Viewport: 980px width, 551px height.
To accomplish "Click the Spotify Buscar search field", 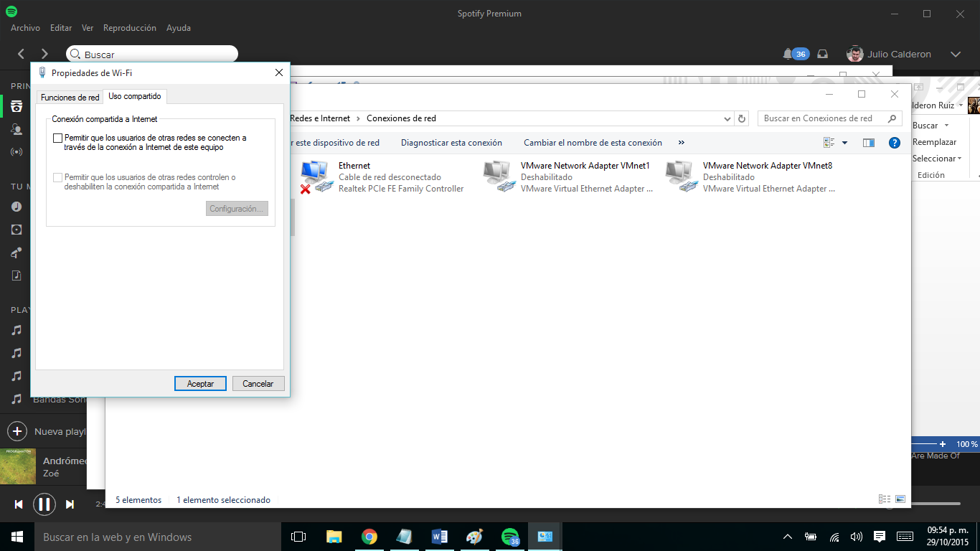I will (x=151, y=54).
